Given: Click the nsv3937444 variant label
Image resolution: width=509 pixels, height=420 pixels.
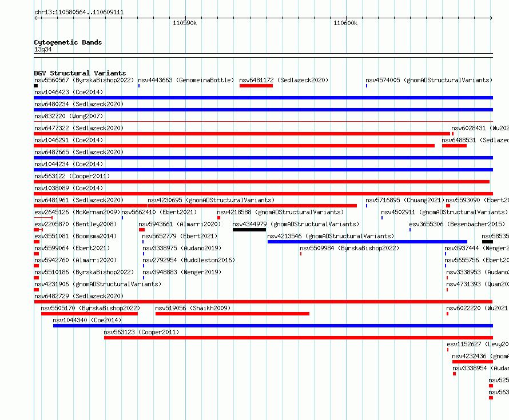Looking at the screenshot, I should tap(476, 248).
